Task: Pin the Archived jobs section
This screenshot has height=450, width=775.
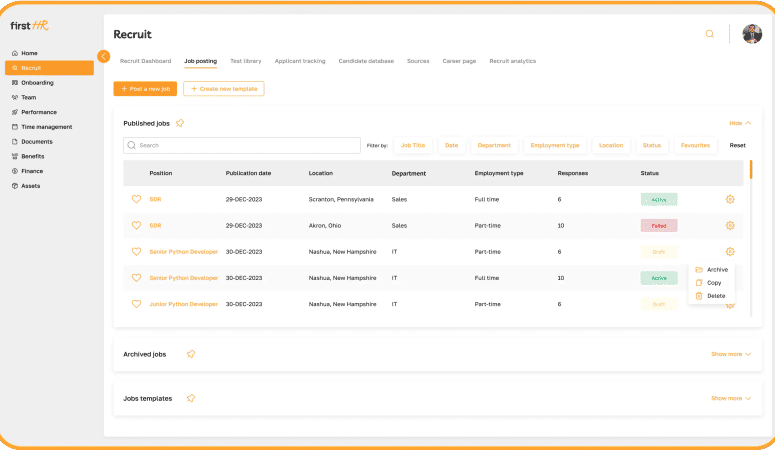Action: click(191, 354)
